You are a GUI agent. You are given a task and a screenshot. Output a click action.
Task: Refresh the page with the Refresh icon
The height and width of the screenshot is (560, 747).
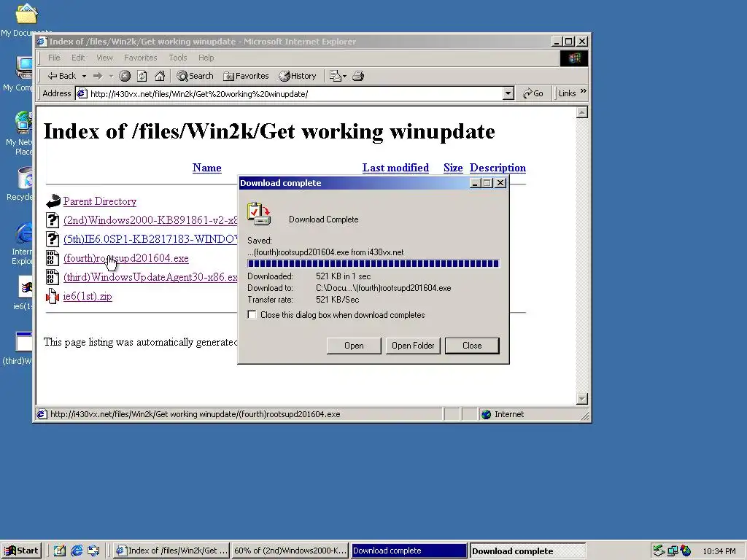(x=142, y=76)
